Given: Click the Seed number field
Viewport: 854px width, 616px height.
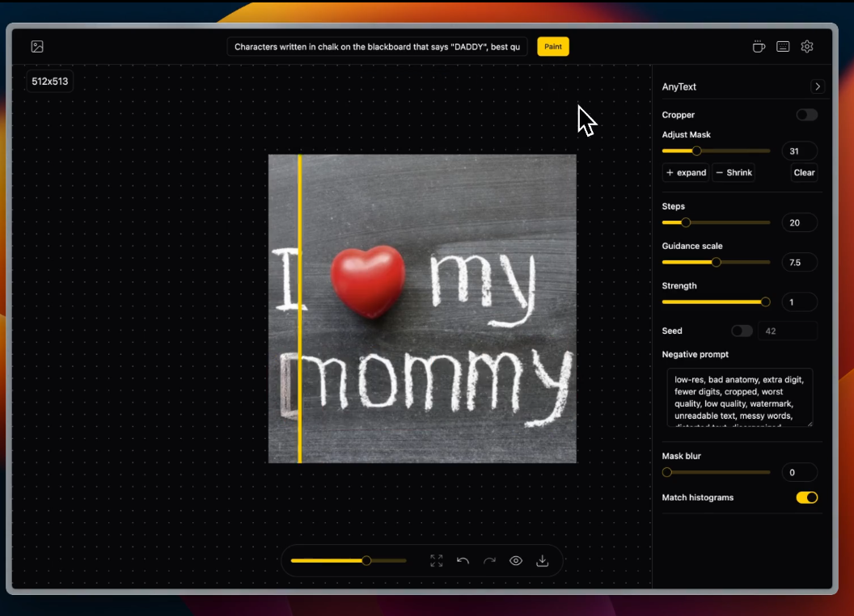Looking at the screenshot, I should [787, 331].
